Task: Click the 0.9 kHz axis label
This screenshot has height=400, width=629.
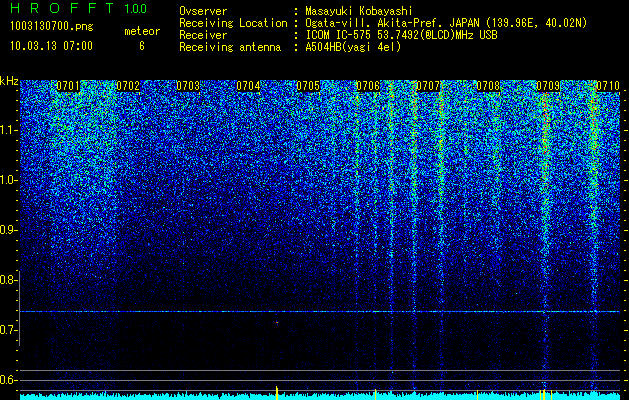Action: tap(9, 230)
